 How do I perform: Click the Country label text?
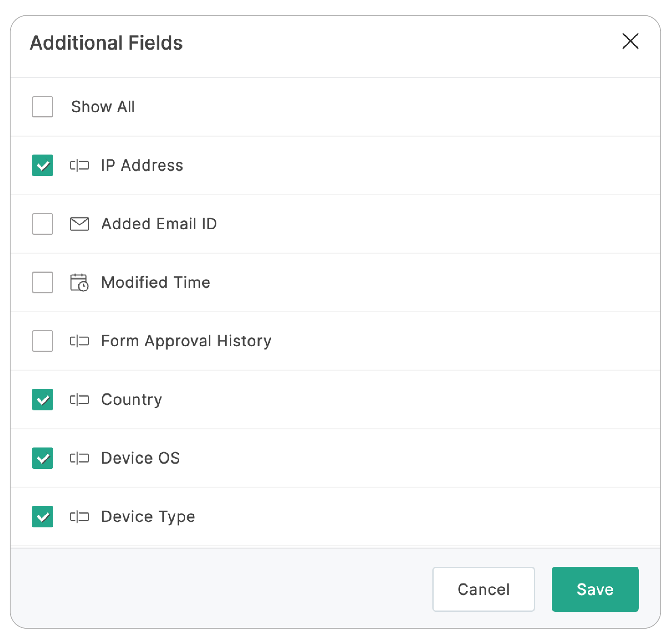coord(132,399)
